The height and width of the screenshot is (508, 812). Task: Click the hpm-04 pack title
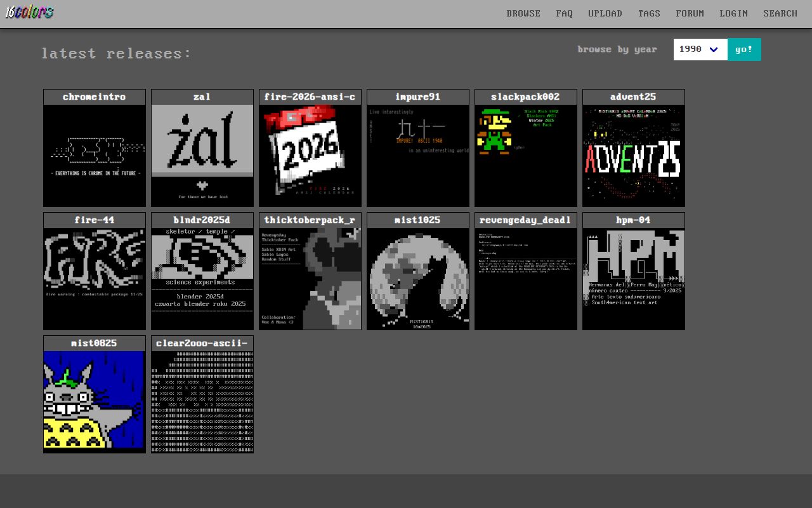[633, 220]
